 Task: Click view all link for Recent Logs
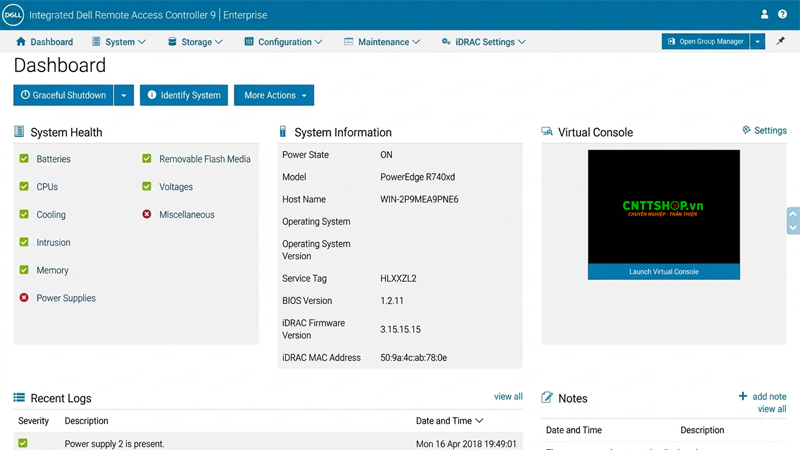click(508, 396)
